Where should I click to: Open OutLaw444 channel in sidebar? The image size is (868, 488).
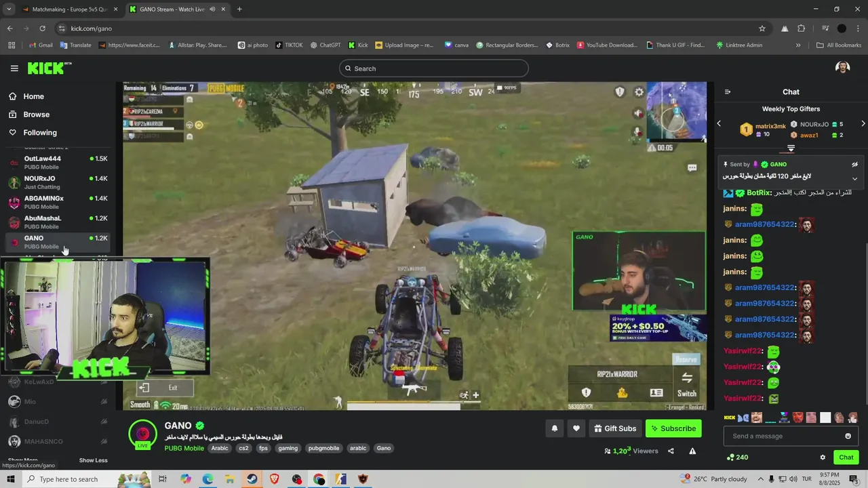58,163
